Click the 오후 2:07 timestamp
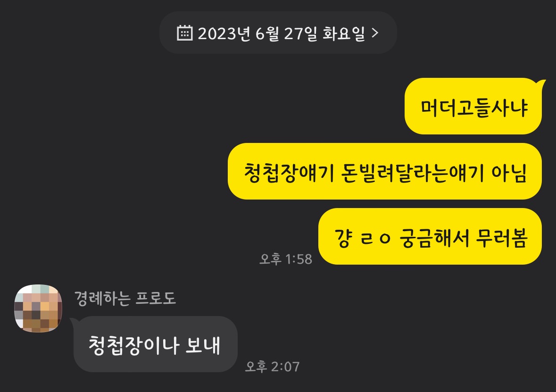The width and height of the screenshot is (556, 392). click(272, 367)
